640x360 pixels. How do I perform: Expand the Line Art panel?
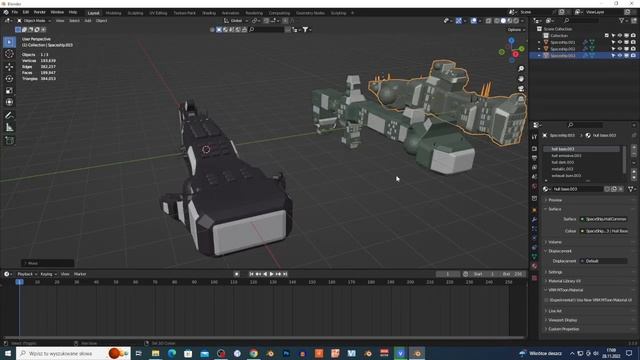pyautogui.click(x=555, y=311)
